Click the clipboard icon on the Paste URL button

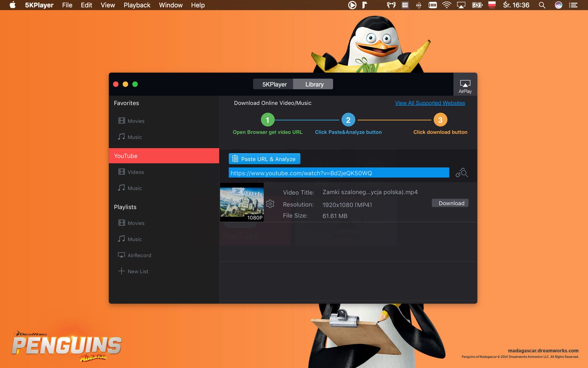click(235, 159)
